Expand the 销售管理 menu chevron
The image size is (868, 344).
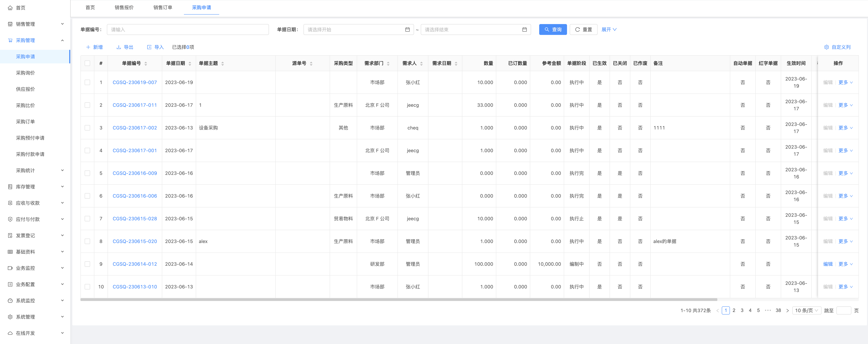pyautogui.click(x=62, y=24)
